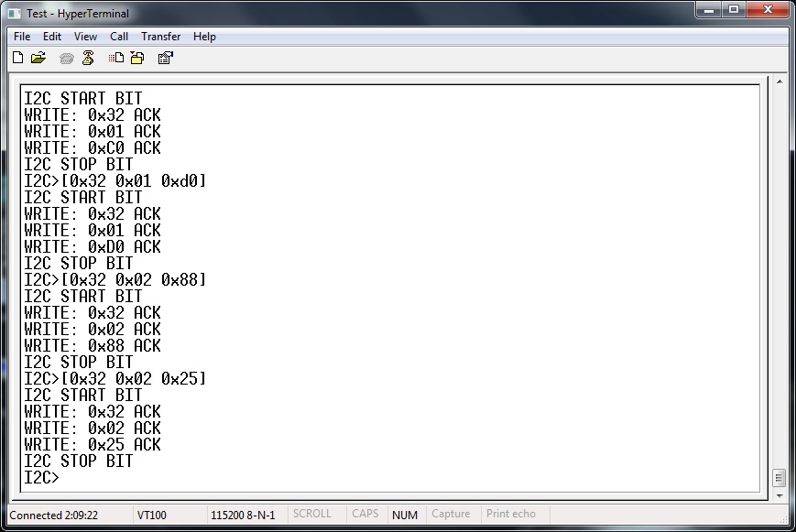Minimize the HyperTerminal window
The height and width of the screenshot is (532, 796).
point(709,10)
